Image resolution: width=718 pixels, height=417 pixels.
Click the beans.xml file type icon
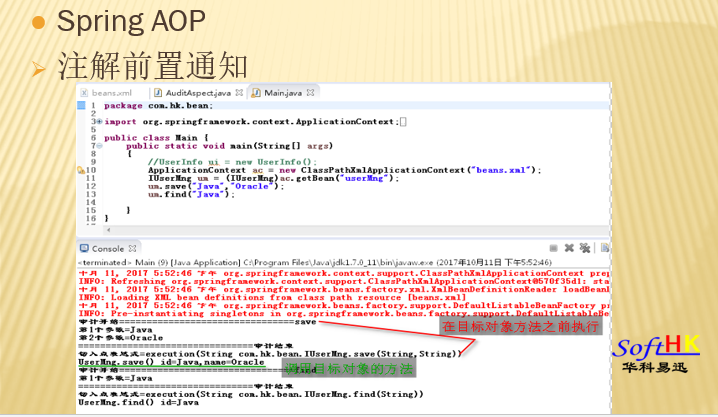[x=84, y=93]
